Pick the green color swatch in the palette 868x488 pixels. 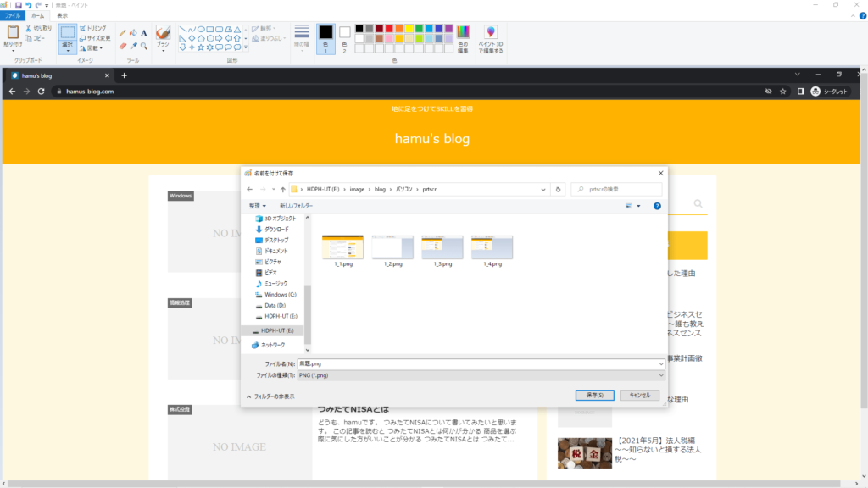pyautogui.click(x=419, y=29)
